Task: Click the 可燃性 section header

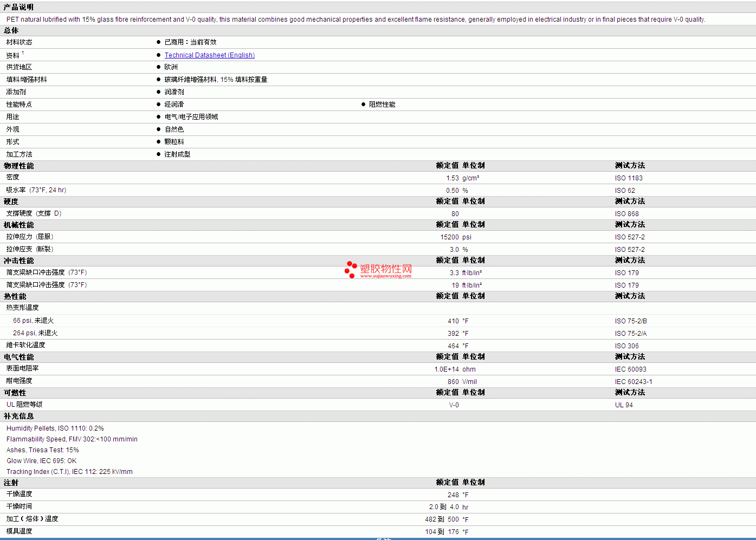Action: pos(15,393)
